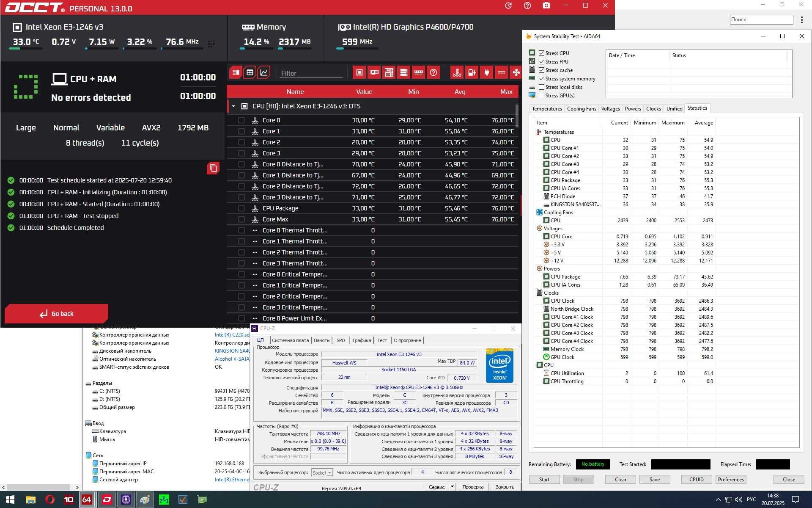
Task: Select Сеть node in AIDA64 background tree
Action: [98, 456]
